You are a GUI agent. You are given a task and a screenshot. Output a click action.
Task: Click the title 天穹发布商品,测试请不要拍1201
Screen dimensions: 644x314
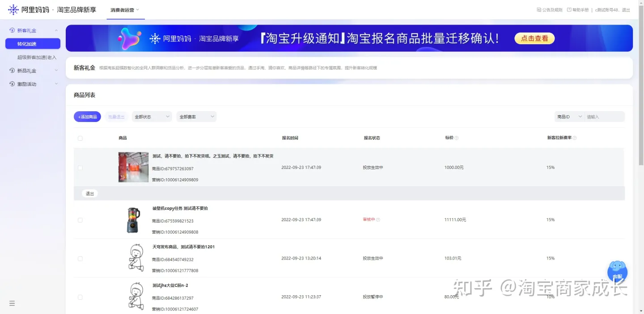coord(183,247)
